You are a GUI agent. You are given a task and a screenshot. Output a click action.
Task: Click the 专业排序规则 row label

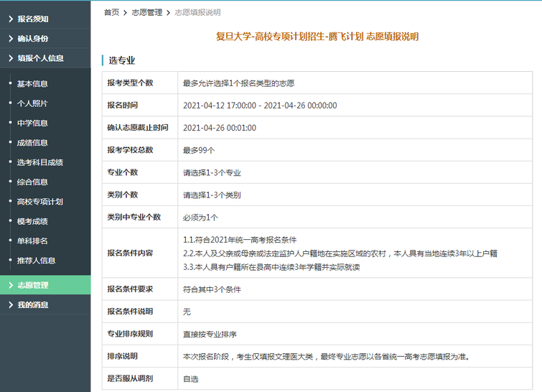click(x=130, y=334)
